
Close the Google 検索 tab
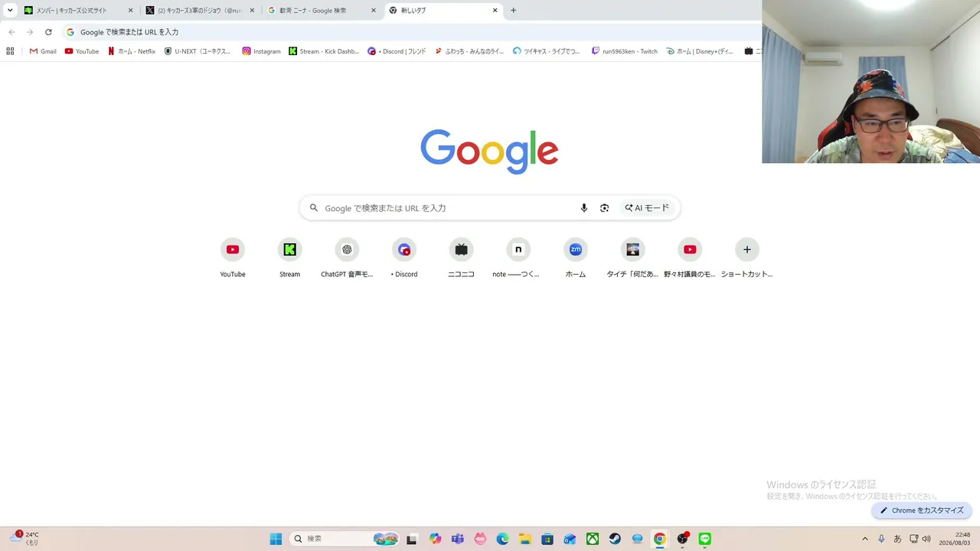374,11
